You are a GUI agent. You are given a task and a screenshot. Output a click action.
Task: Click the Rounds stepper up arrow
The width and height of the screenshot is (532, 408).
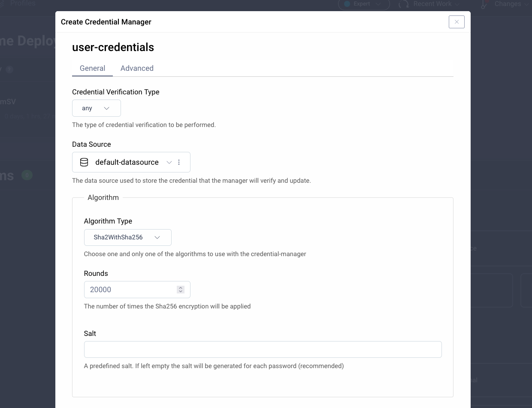(x=180, y=287)
